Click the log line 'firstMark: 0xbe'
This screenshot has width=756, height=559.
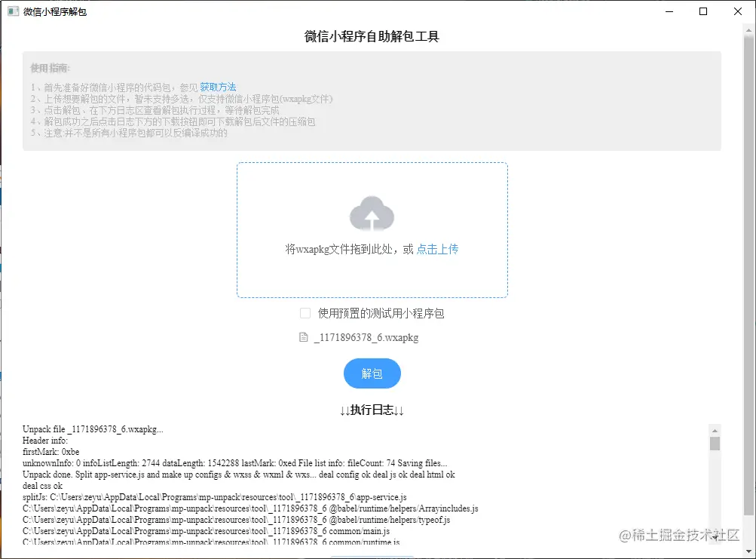51,452
